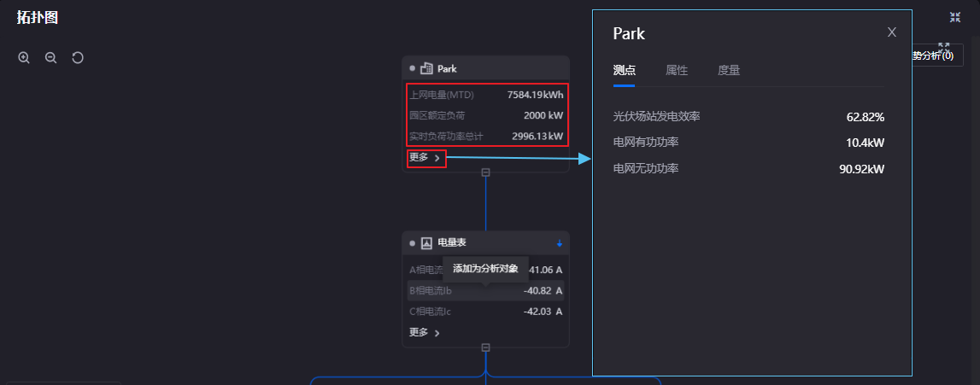Reset the topology view with refresh icon
The image size is (980, 385).
[x=78, y=58]
